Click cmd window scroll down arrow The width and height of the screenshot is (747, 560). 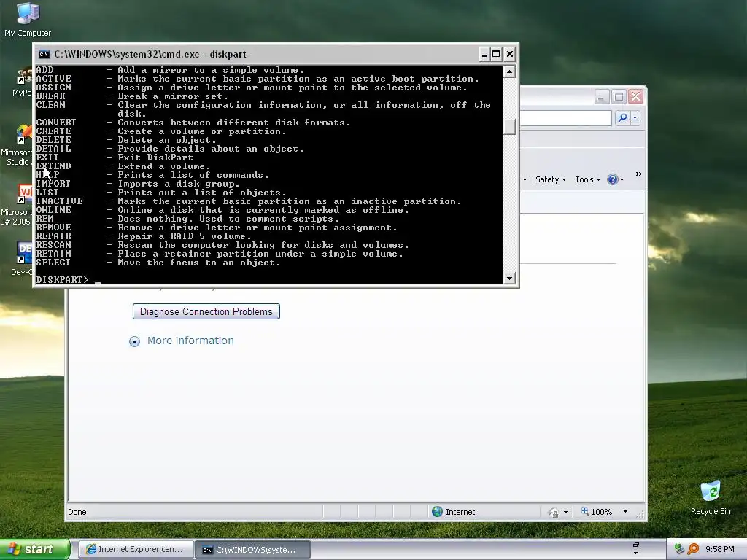[x=509, y=278]
